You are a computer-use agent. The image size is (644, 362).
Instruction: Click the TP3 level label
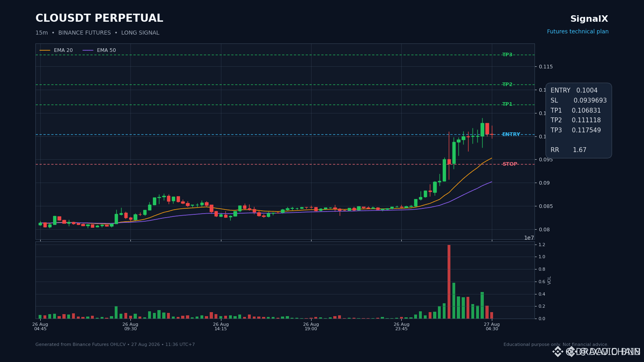[507, 55]
